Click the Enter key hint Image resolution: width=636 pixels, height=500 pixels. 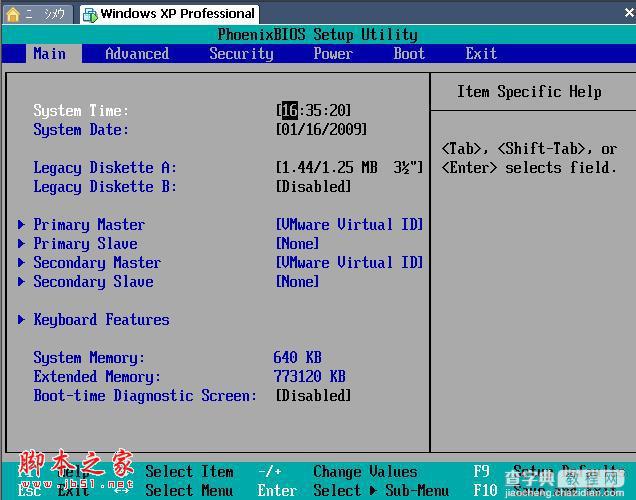[277, 491]
